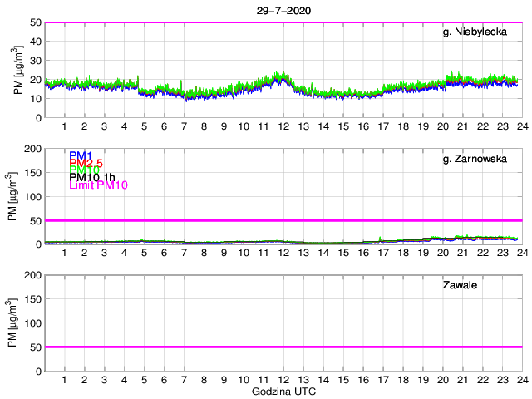532x399 pixels.
Task: Click hour 1 tick below the Zarnowska chart
Action: click(64, 252)
